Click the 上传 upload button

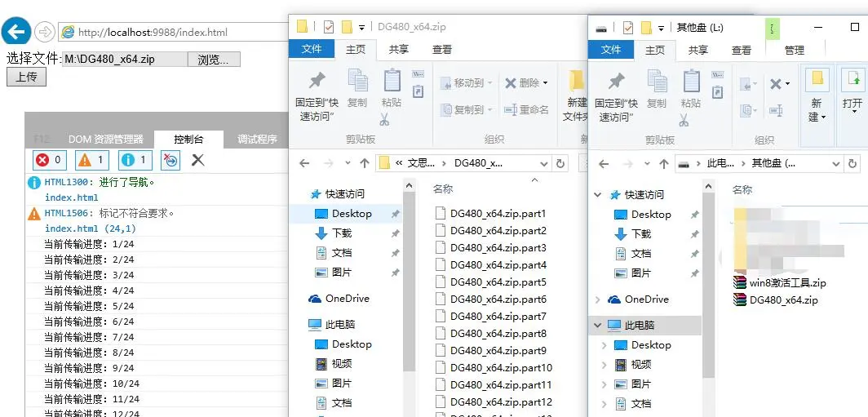coord(26,77)
